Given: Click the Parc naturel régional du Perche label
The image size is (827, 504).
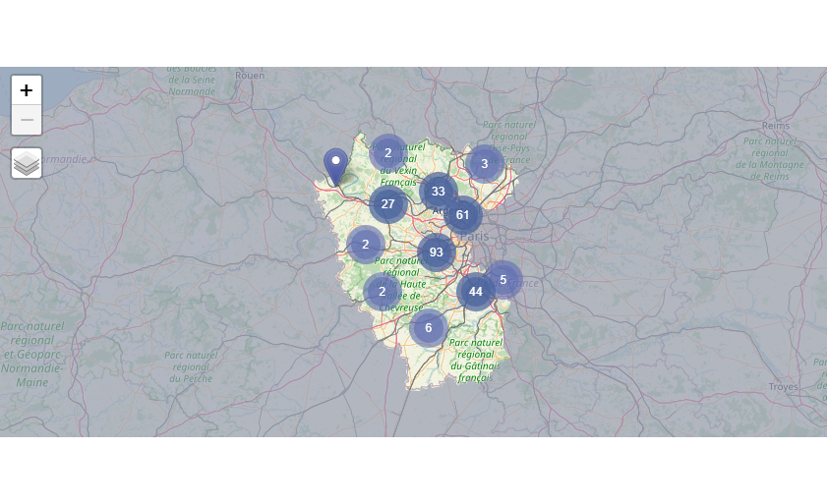Looking at the screenshot, I should tap(190, 366).
